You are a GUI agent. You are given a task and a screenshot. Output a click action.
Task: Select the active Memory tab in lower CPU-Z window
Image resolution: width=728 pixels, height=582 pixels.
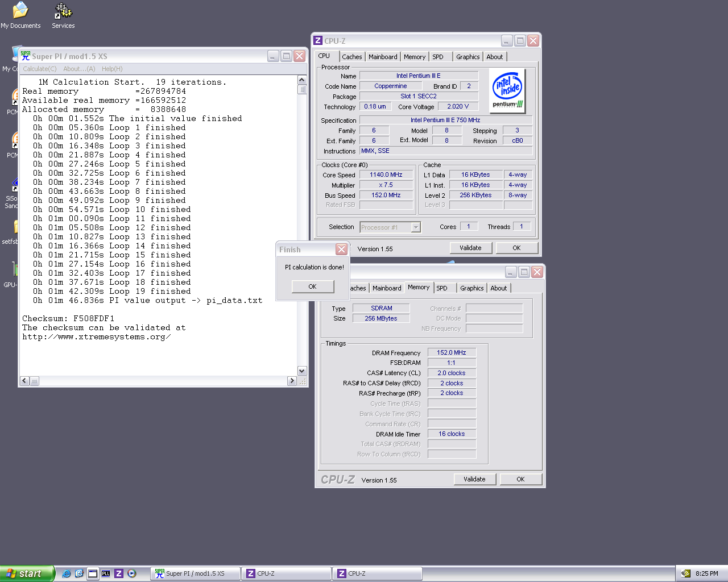(x=419, y=287)
